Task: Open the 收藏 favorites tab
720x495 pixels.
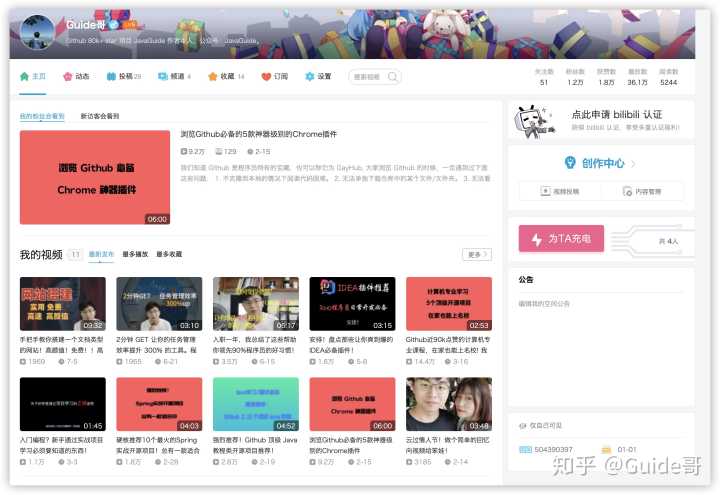Action: click(226, 76)
